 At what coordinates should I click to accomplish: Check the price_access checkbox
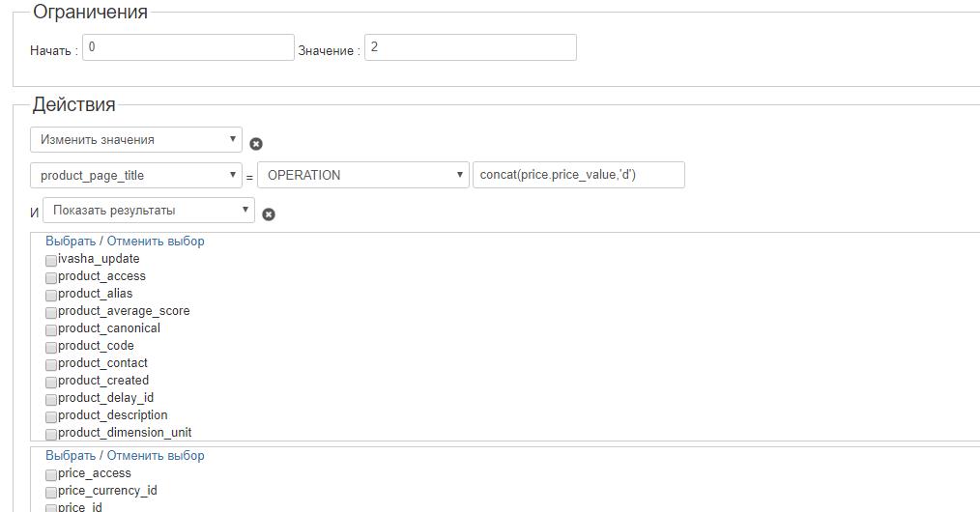51,475
